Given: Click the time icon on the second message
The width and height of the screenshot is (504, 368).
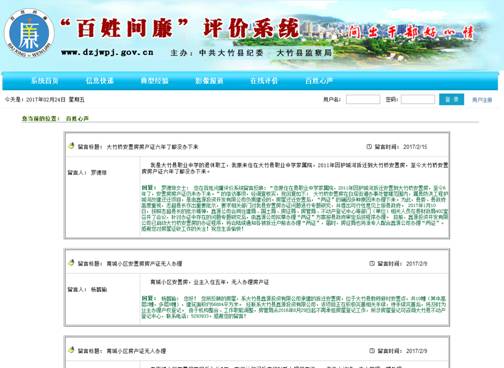Looking at the screenshot, I should (x=372, y=263).
